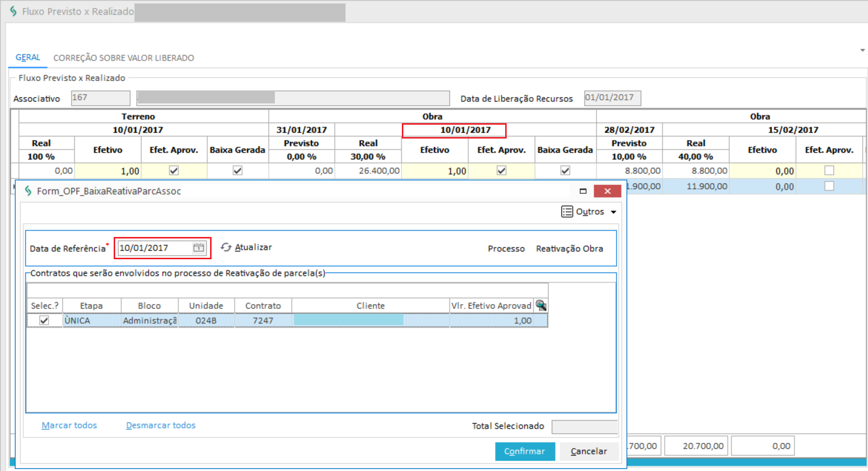Maximize the Form_OPF_BaixaReativaParcAssoc dialog
Viewport: 868px width, 471px height.
[x=583, y=191]
